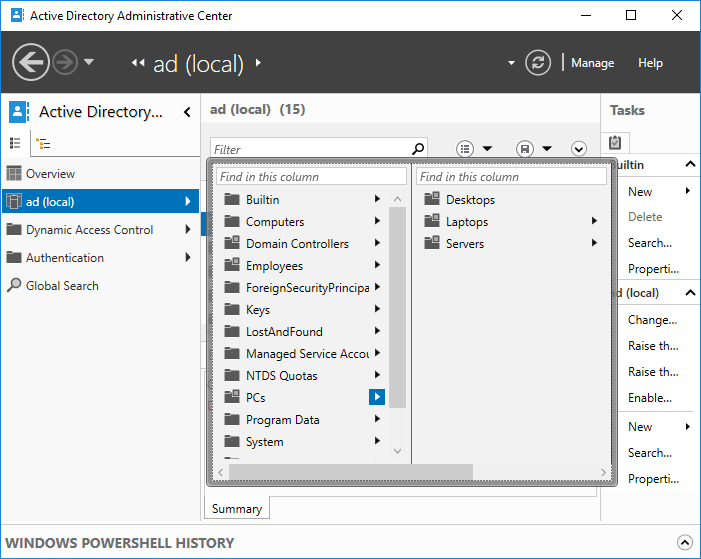This screenshot has width=701, height=559.
Task: Expand the arrow after ad (local) breadcrumb
Action: (258, 63)
